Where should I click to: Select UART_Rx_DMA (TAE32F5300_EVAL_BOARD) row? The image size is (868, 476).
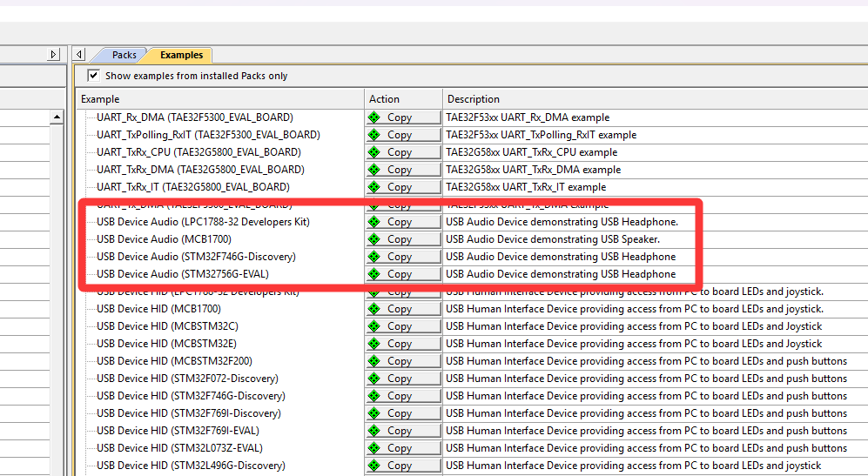click(195, 117)
